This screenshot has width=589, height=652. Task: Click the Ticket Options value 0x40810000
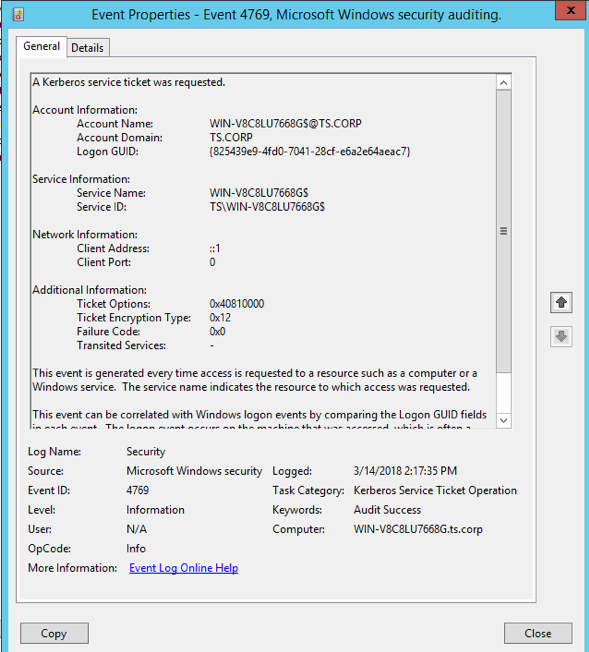[x=237, y=304]
